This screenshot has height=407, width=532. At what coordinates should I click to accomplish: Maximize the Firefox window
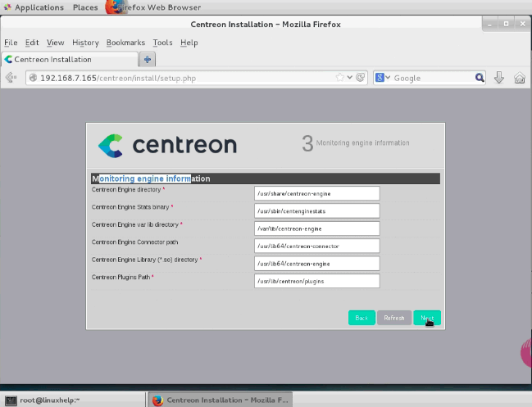coord(506,24)
